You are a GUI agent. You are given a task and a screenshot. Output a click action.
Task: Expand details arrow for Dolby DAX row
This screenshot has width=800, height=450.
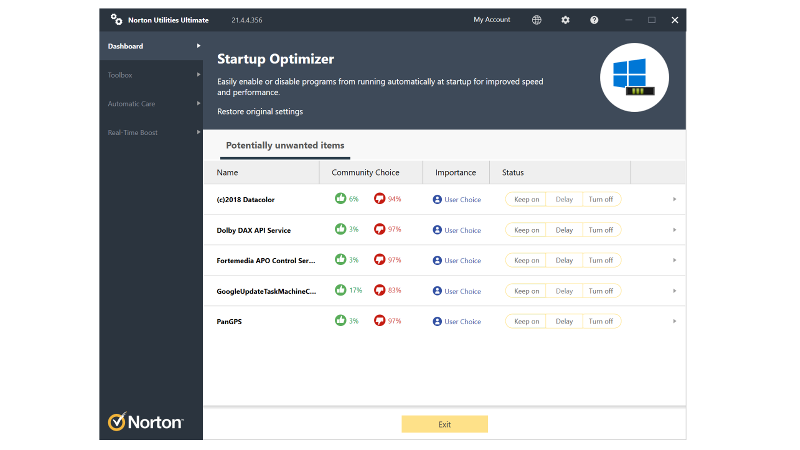[x=674, y=230]
